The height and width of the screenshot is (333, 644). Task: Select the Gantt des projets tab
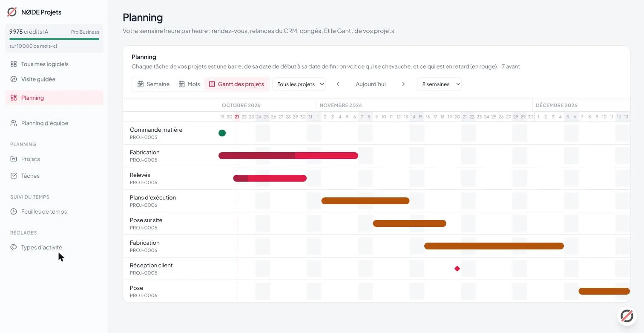coord(236,84)
